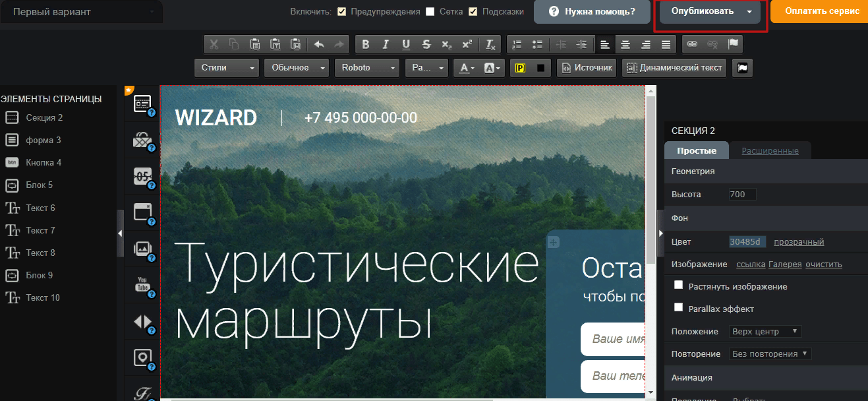Screen dimensions: 868x401
Task: Apply bold formatting
Action: [x=366, y=44]
